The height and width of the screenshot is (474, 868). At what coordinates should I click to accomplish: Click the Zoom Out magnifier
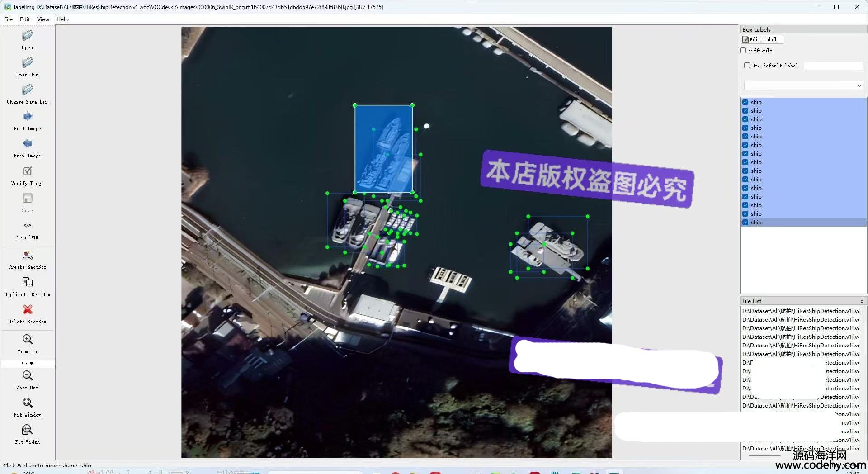click(28, 375)
